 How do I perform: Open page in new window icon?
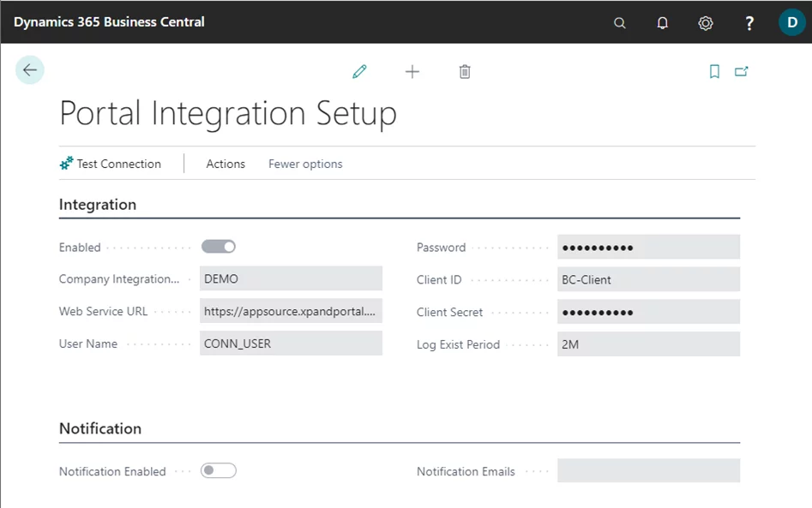click(x=742, y=72)
